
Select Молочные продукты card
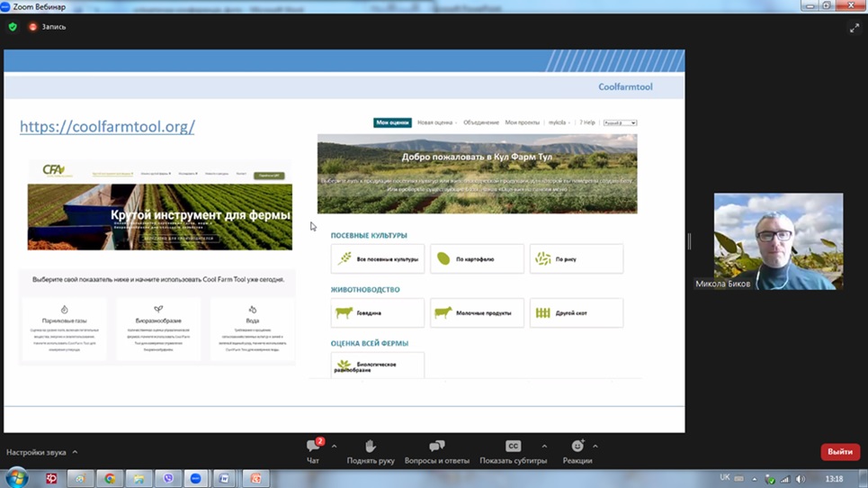(477, 313)
